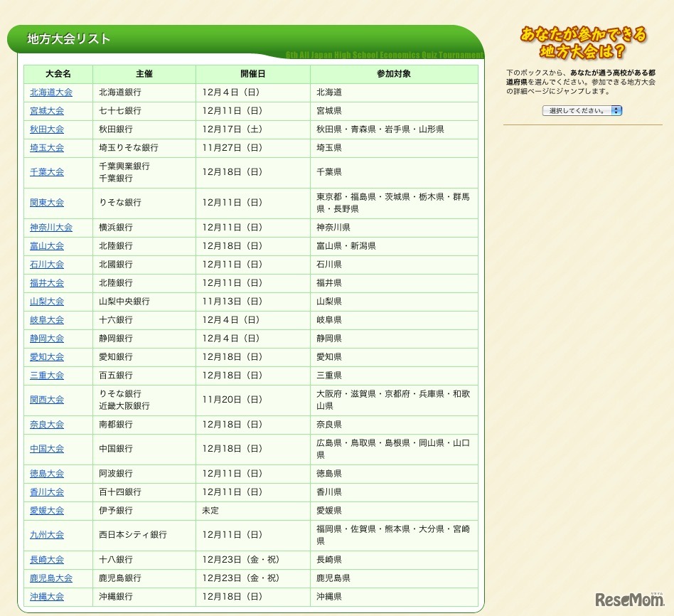Click the ReseMom logo
Screen dimensions: 674x616
coord(630,599)
